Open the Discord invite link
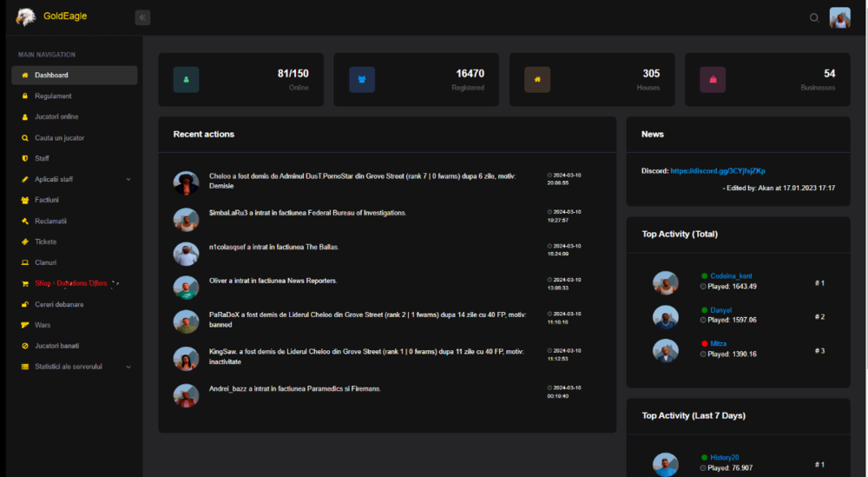The height and width of the screenshot is (477, 868). (x=717, y=171)
